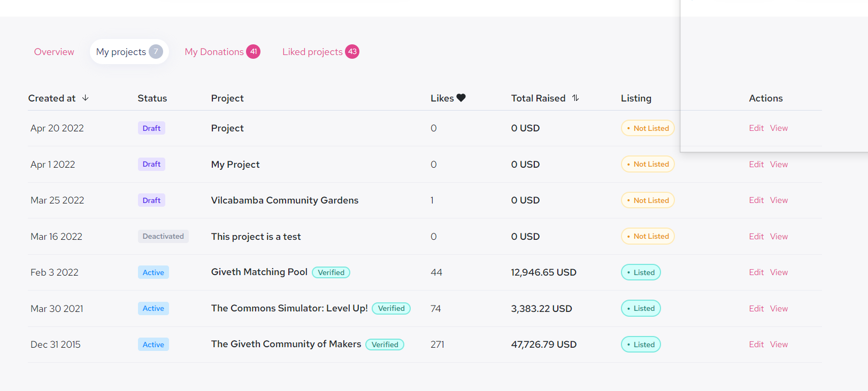Click Not Listed badge for My Project

tap(648, 164)
